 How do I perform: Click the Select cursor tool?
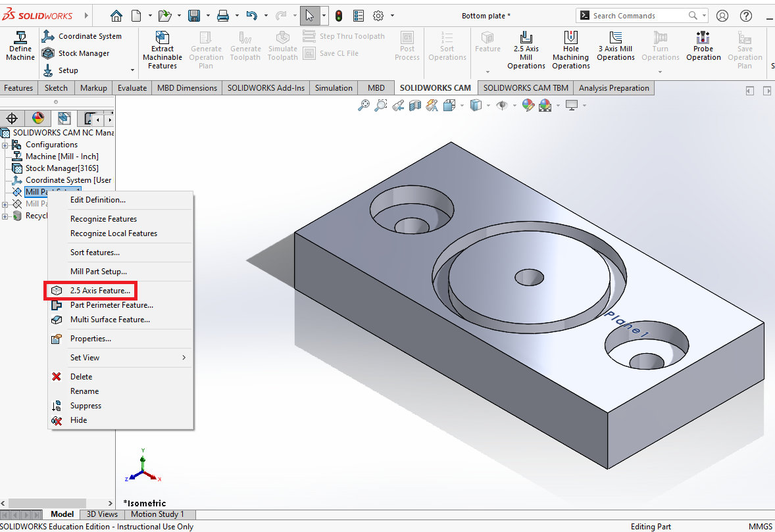pos(309,16)
